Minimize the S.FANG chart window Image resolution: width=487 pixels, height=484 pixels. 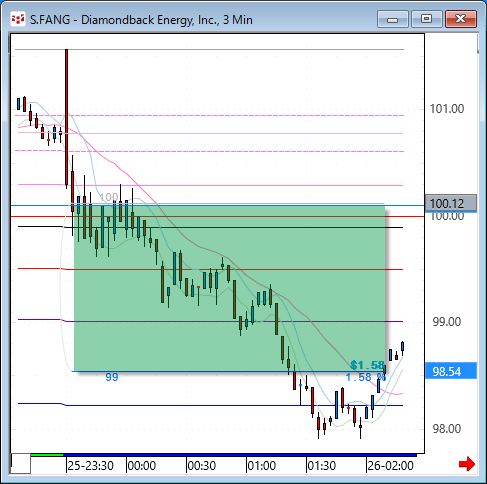[x=393, y=19]
